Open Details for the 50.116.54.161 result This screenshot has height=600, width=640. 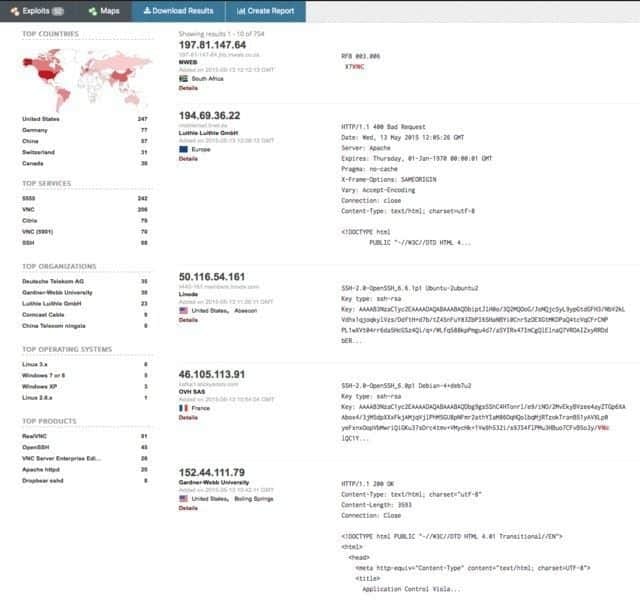[188, 320]
